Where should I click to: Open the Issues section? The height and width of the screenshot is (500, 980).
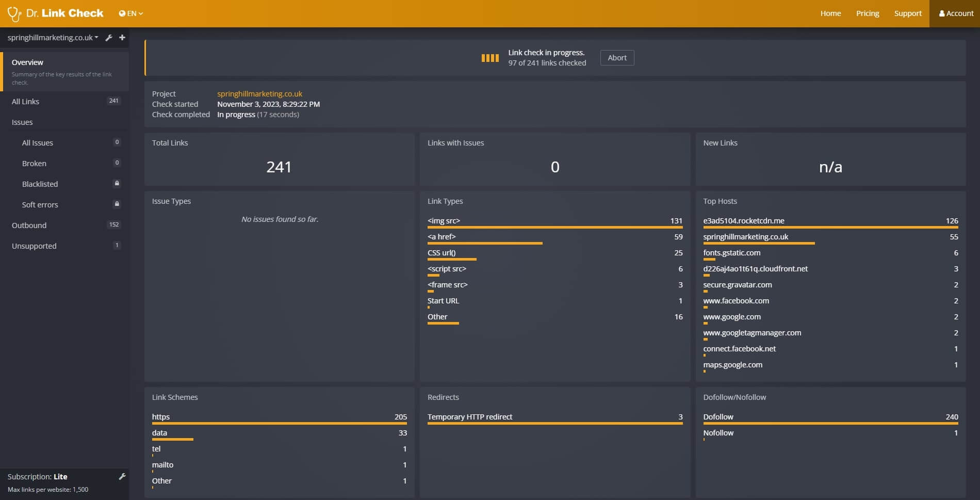tap(22, 122)
